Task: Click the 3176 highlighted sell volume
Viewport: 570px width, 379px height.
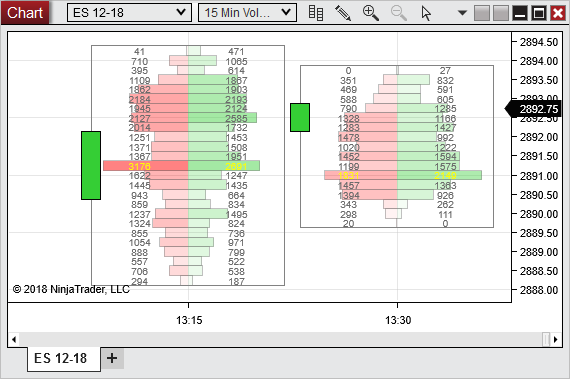Action: click(139, 166)
